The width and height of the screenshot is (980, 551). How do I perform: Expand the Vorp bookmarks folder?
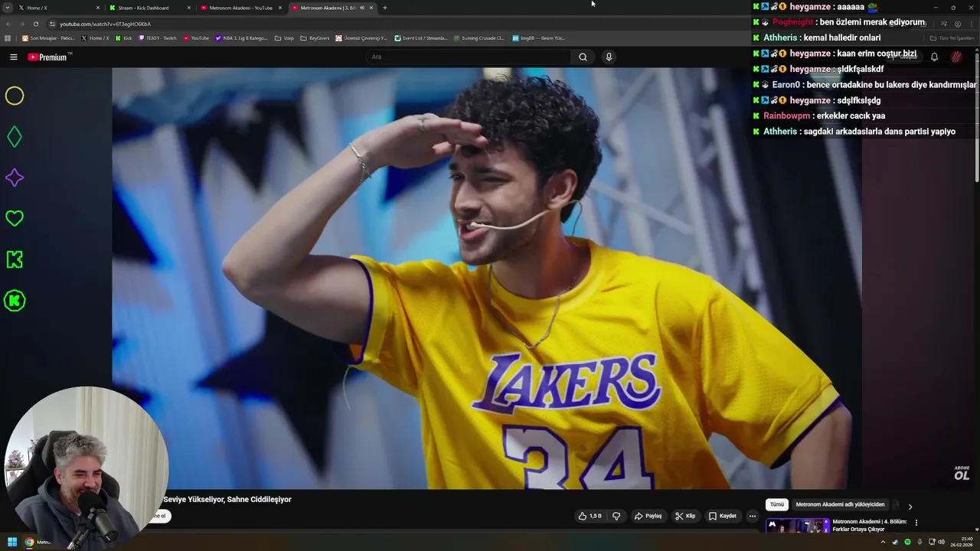[284, 38]
